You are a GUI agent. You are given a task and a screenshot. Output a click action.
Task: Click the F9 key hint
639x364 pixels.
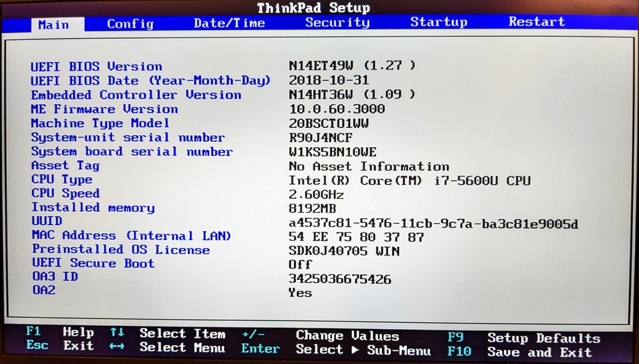(x=456, y=337)
